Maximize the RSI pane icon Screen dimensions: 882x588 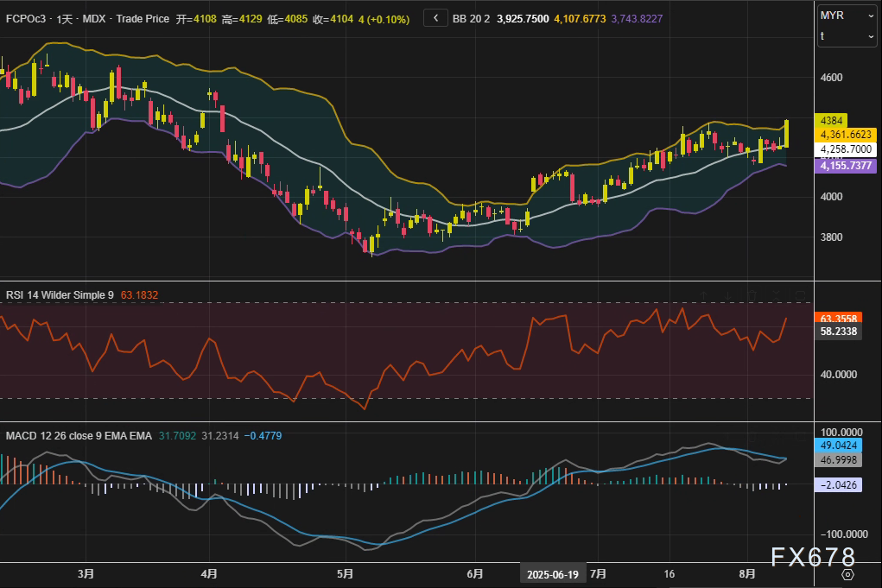[x=800, y=296]
